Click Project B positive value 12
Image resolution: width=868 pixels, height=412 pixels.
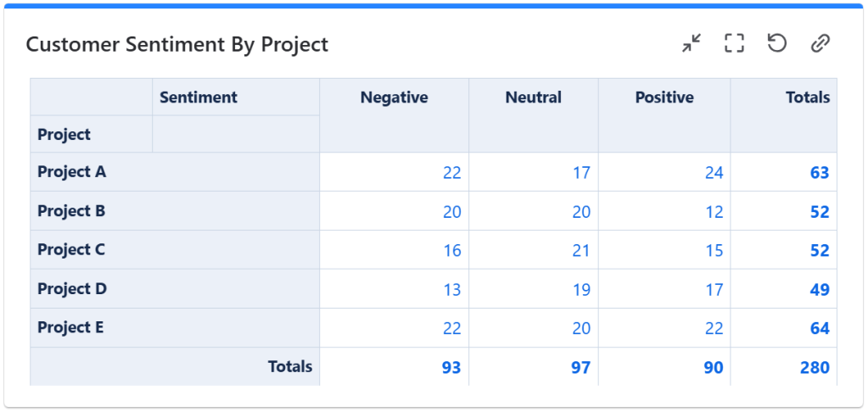(714, 212)
